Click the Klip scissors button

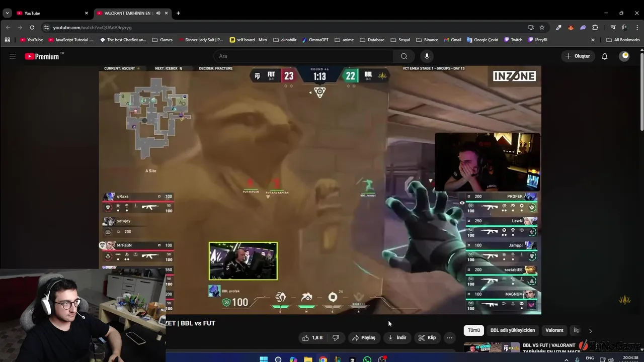[427, 338]
